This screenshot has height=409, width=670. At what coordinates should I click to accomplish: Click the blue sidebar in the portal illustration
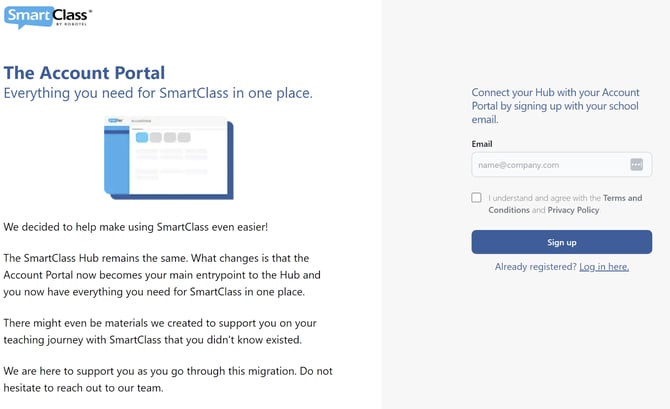(x=116, y=158)
